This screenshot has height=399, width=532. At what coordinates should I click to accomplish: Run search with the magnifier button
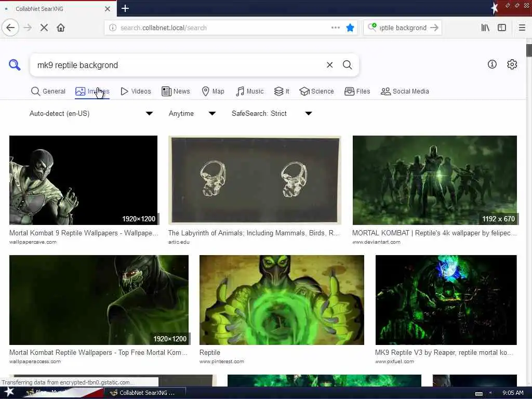[347, 65]
